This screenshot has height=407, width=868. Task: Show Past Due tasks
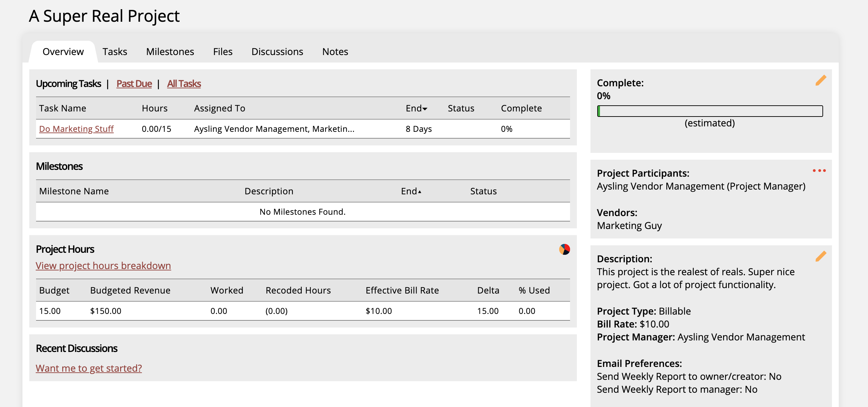134,84
